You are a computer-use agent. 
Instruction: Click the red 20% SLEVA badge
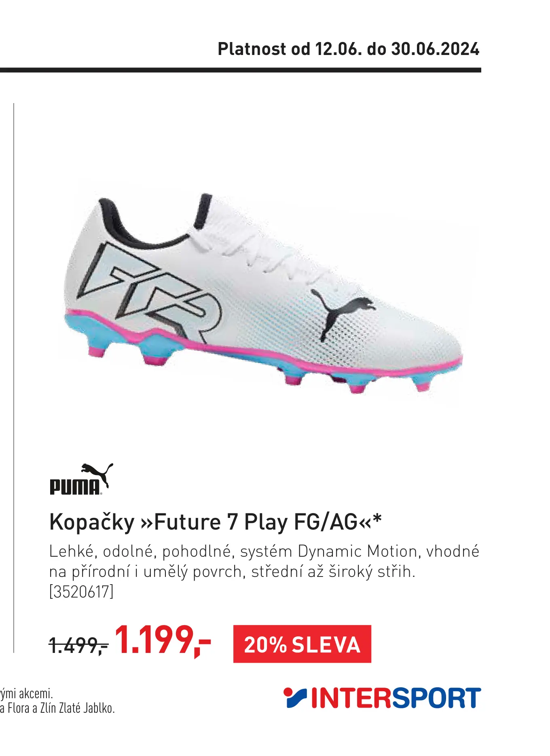click(x=302, y=644)
